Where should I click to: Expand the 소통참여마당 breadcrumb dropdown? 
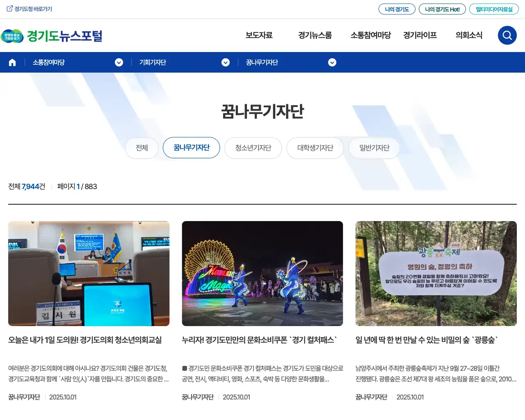click(119, 62)
